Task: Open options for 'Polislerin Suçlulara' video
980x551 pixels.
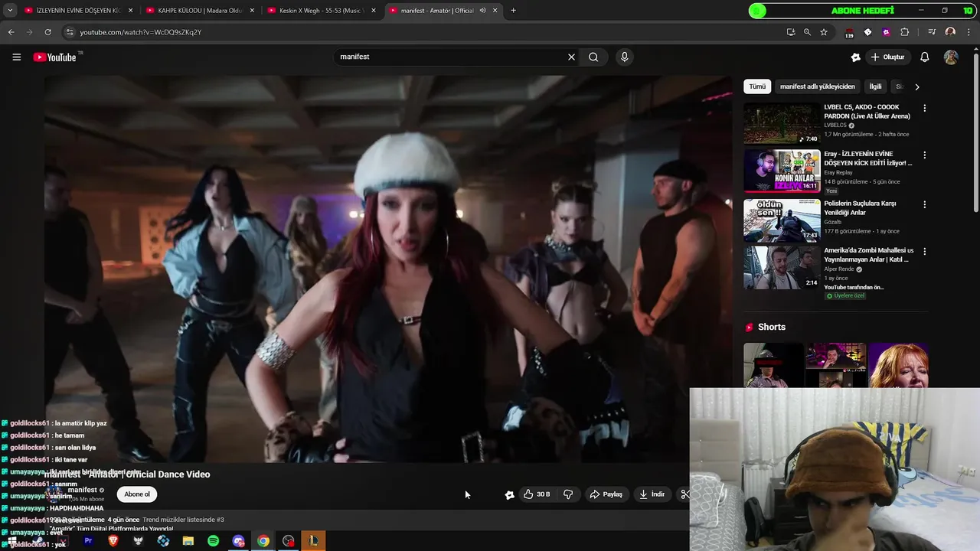Action: click(x=924, y=204)
